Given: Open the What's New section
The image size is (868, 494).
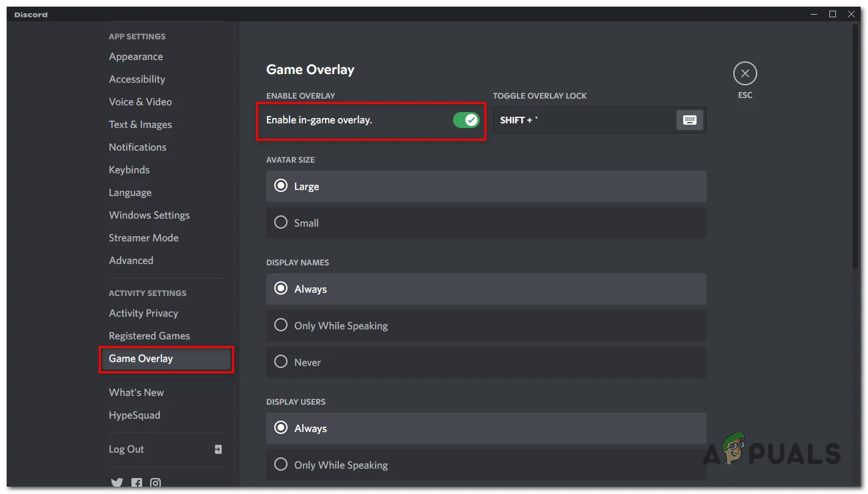Looking at the screenshot, I should point(136,393).
